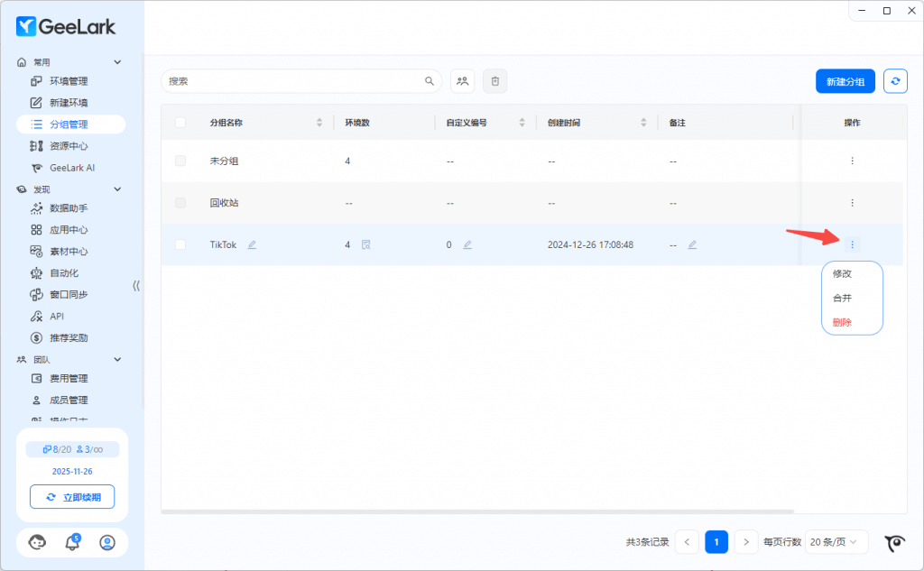Collapse the 常用 sidebar section
Image resolution: width=924 pixels, height=571 pixels.
[x=117, y=62]
